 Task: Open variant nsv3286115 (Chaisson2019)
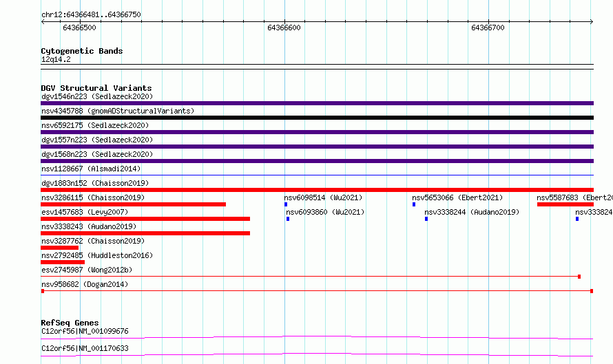(93, 197)
